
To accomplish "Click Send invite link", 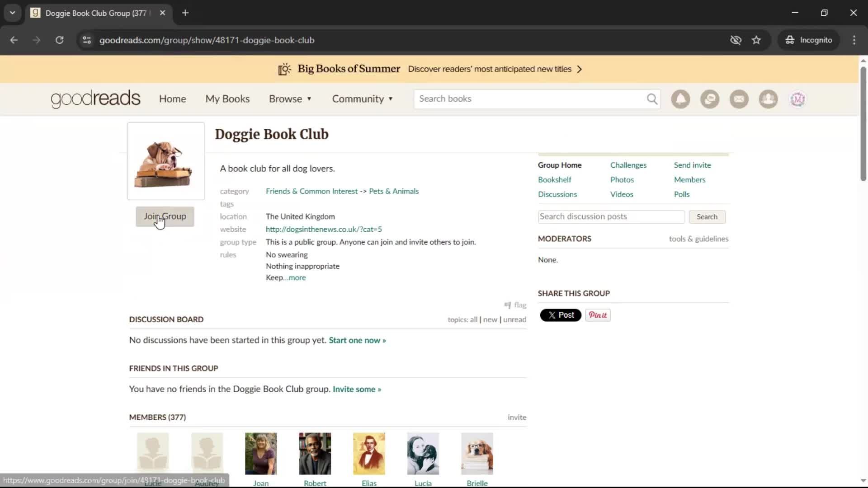I will point(692,165).
